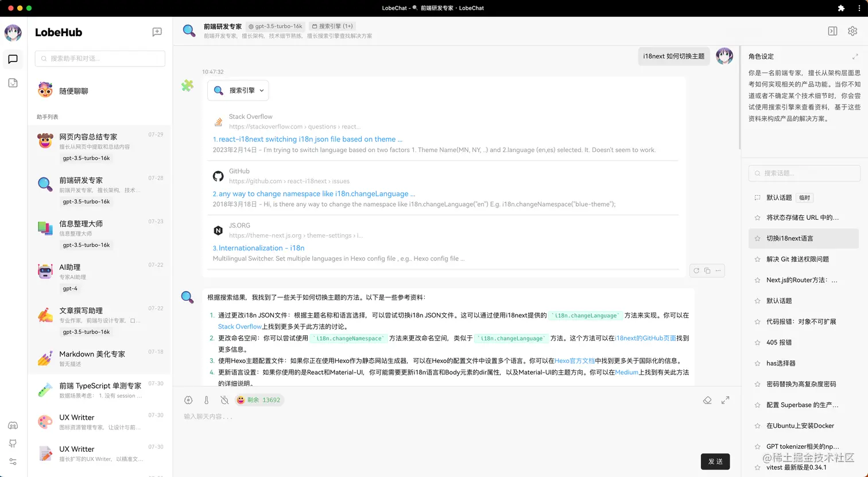
Task: Open the 随便聊聊 chat
Action: (x=100, y=91)
